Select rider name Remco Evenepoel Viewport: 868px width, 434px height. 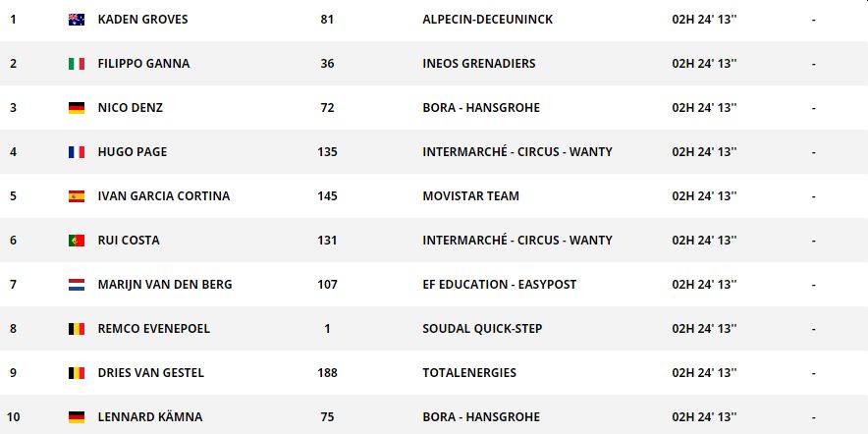click(x=153, y=329)
